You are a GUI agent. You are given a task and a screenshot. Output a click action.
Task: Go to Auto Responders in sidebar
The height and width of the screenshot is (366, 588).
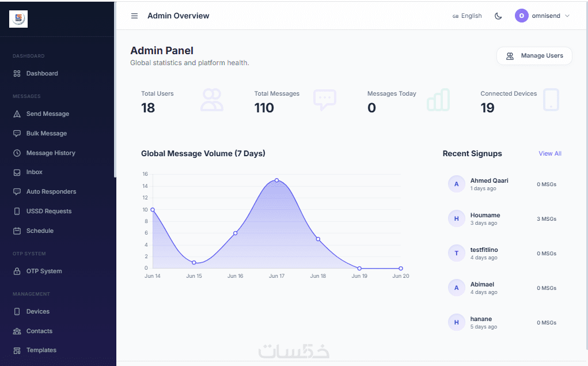pos(51,191)
